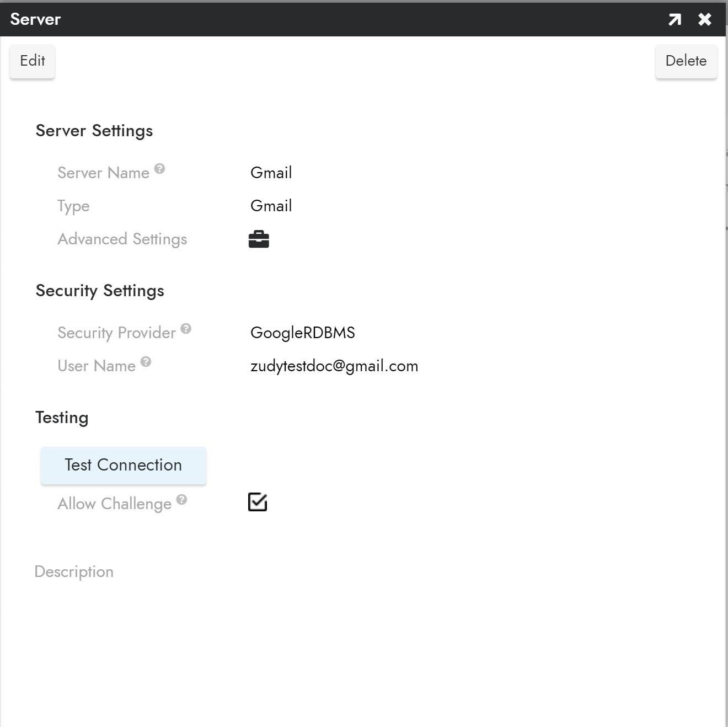Enable Allow Challenge for connection testing
Viewport: 728px width, 727px height.
[258, 502]
